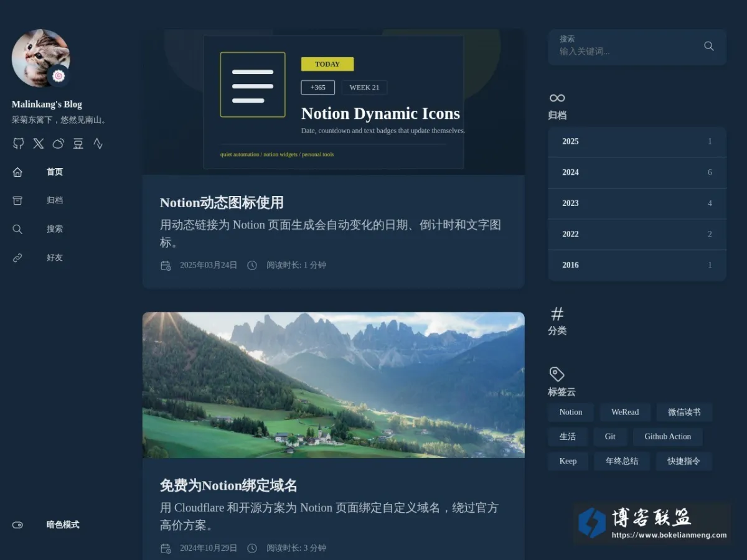Click 阅读时长: 3 分钟 text
Screen dimensions: 747x560
pos(296,548)
